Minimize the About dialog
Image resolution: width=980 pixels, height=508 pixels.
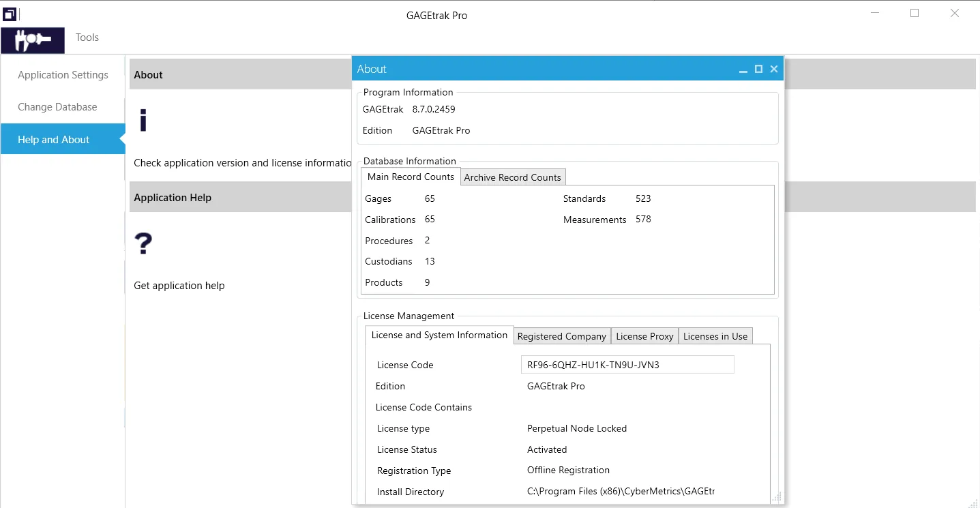pyautogui.click(x=743, y=70)
